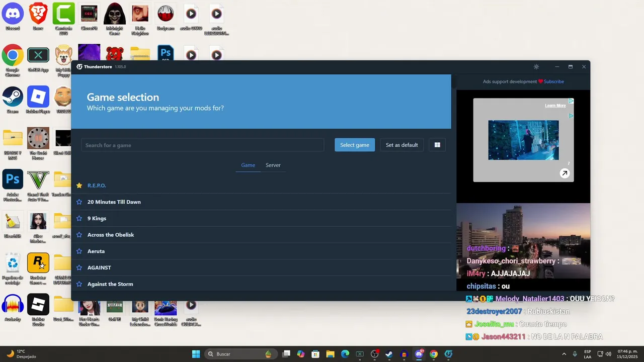Select CloverPit desktop icon
This screenshot has width=644, height=362.
(89, 18)
